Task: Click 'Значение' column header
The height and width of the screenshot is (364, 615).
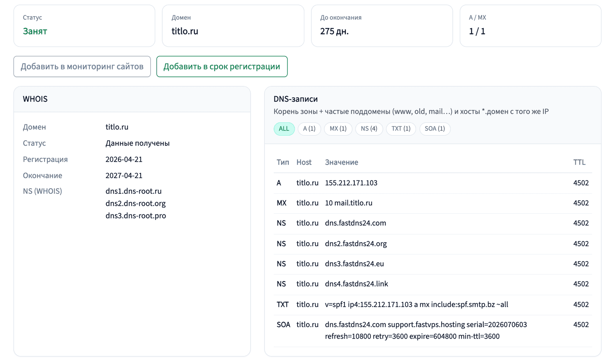Action: click(341, 162)
